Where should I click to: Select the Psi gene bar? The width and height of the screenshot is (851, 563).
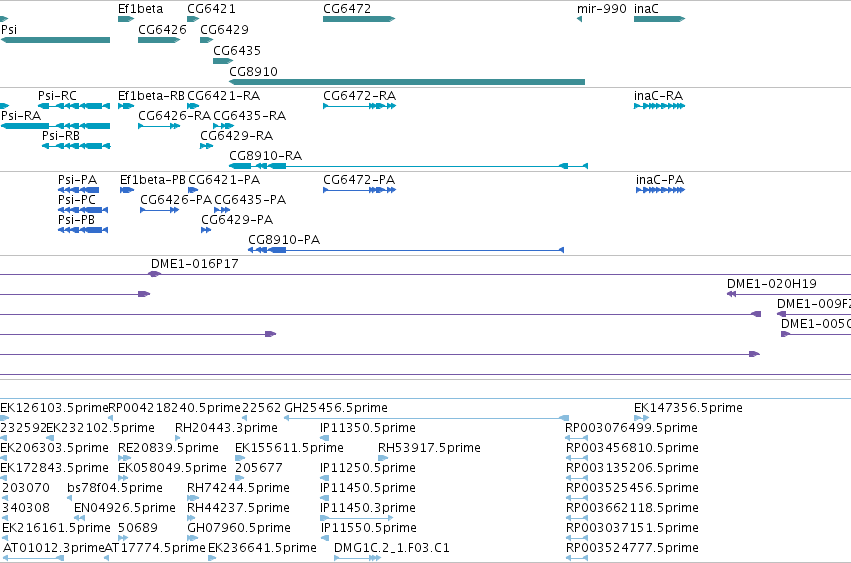[55, 40]
